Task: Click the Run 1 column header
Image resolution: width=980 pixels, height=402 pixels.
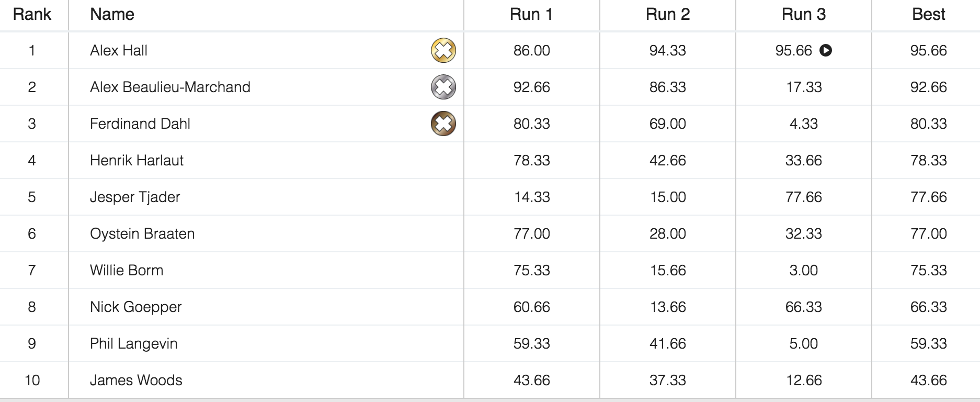Action: click(531, 15)
